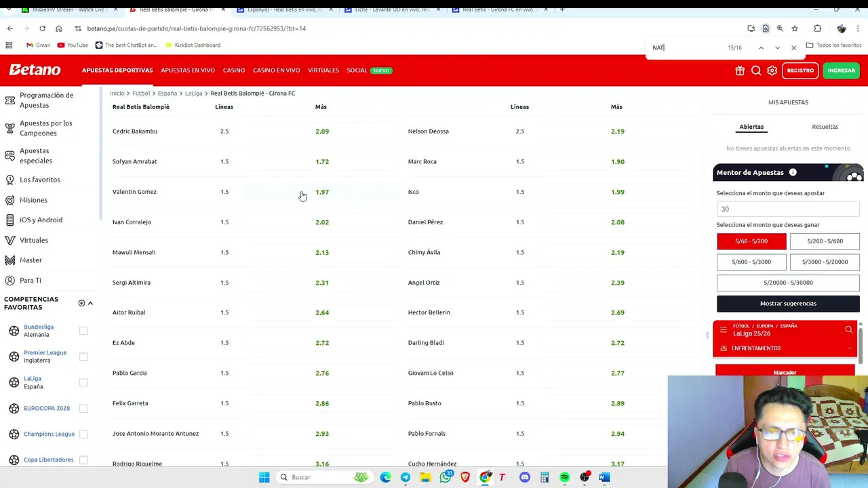The width and height of the screenshot is (868, 488).
Task: Click the bet amount input field showing 30
Action: coord(788,209)
